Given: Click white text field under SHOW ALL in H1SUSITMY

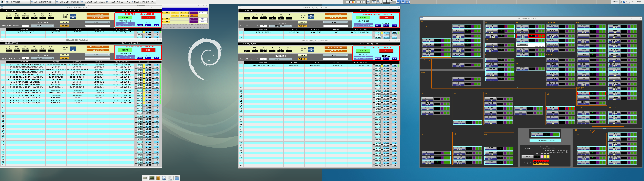Looking at the screenshot, I should coord(335,59).
